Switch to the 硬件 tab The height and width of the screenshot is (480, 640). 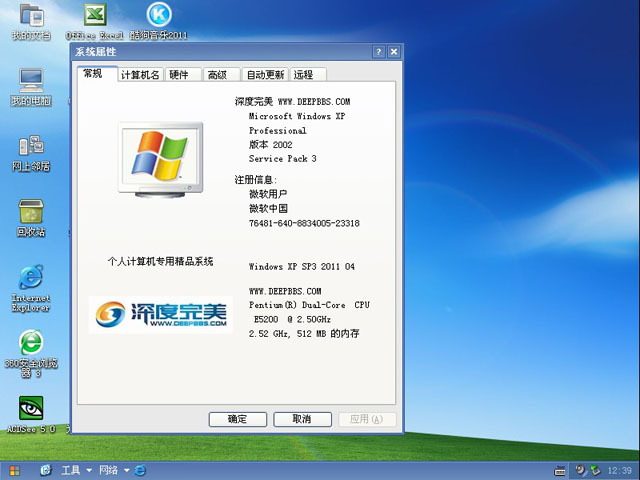(178, 75)
